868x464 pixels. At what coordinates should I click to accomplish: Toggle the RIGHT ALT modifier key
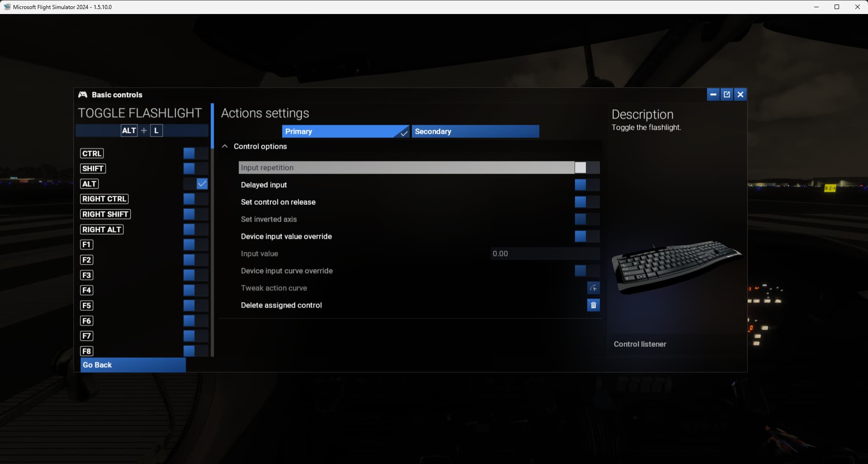pos(196,229)
